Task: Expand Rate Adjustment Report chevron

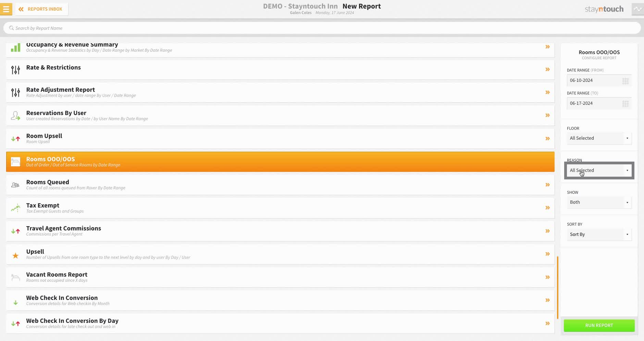Action: pyautogui.click(x=547, y=92)
